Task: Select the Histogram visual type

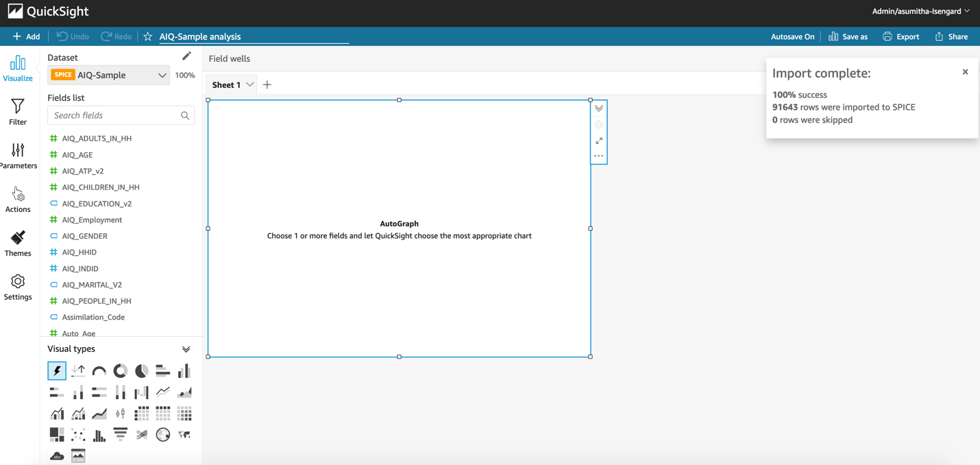Action: coord(99,435)
